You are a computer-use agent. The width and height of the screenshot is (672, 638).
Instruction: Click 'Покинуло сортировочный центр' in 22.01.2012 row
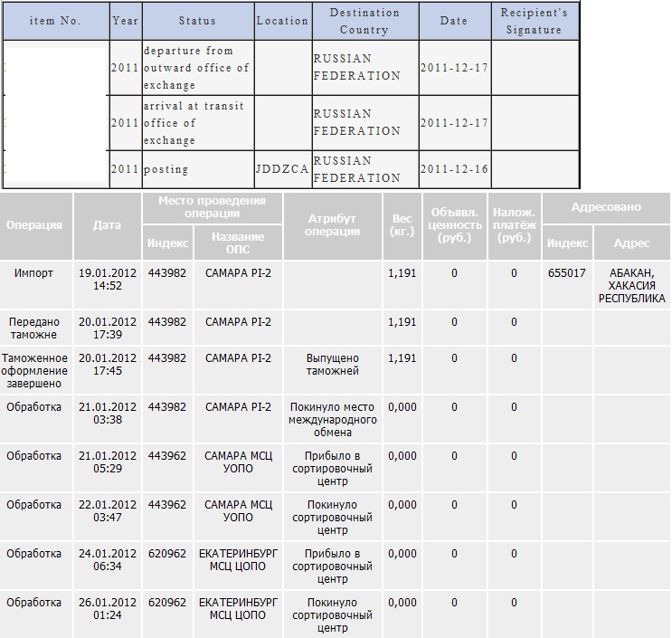(x=333, y=517)
